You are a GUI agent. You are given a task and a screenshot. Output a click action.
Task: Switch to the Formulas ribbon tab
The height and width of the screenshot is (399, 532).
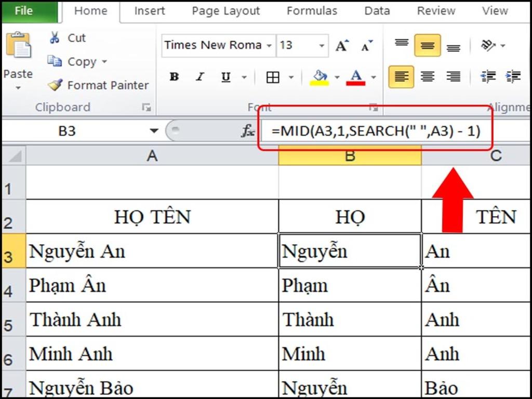[312, 10]
